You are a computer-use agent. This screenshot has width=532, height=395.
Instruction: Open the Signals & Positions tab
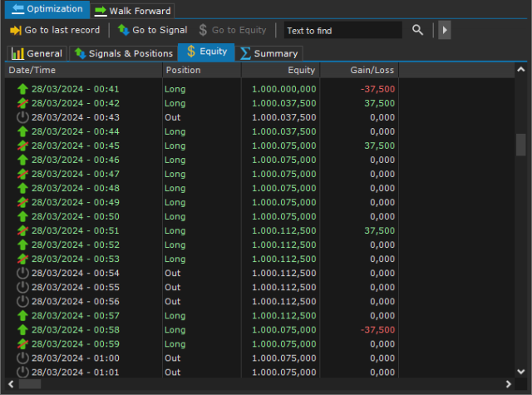(124, 53)
